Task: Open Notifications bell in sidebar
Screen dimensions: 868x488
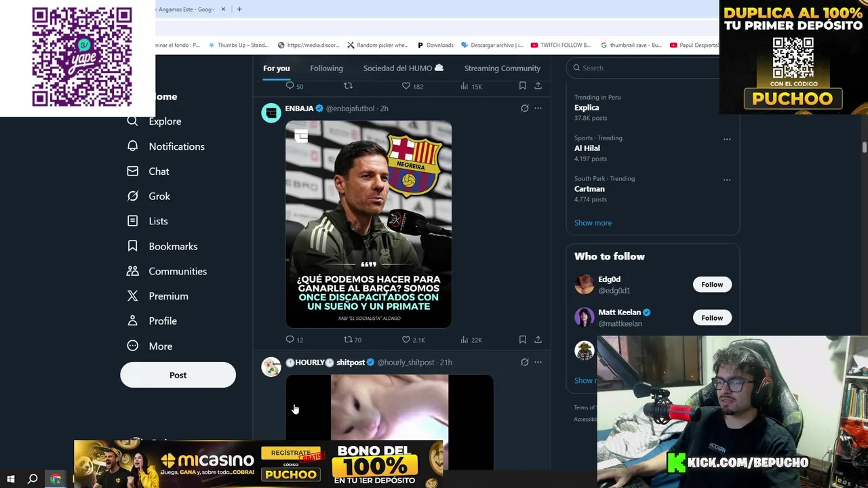Action: pos(133,146)
